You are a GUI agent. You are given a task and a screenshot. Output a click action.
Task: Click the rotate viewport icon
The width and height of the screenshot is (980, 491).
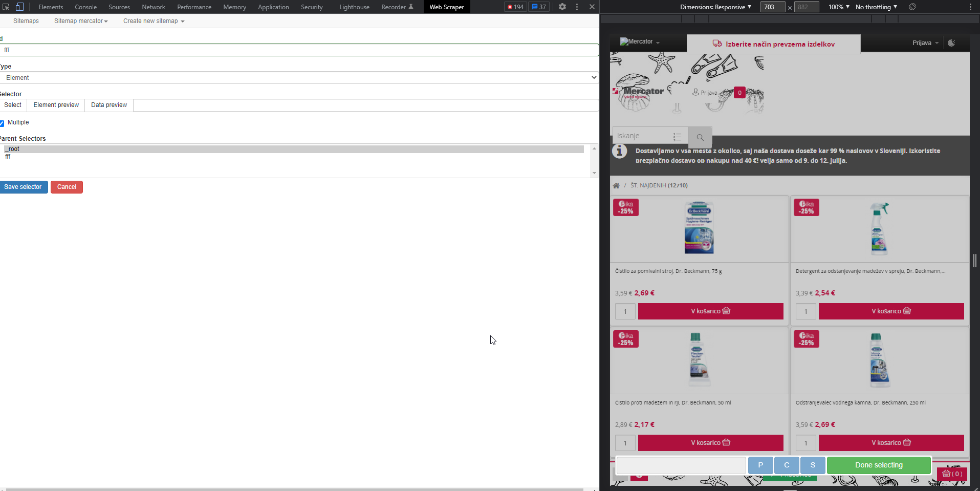912,7
